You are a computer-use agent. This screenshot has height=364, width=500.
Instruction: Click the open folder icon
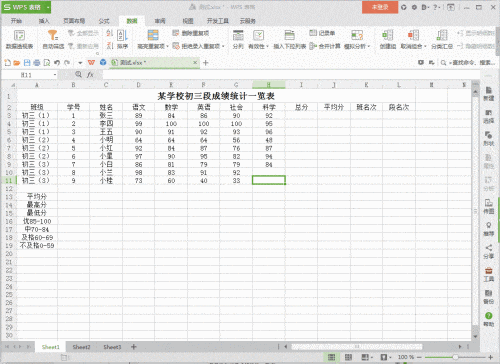tap(17, 63)
